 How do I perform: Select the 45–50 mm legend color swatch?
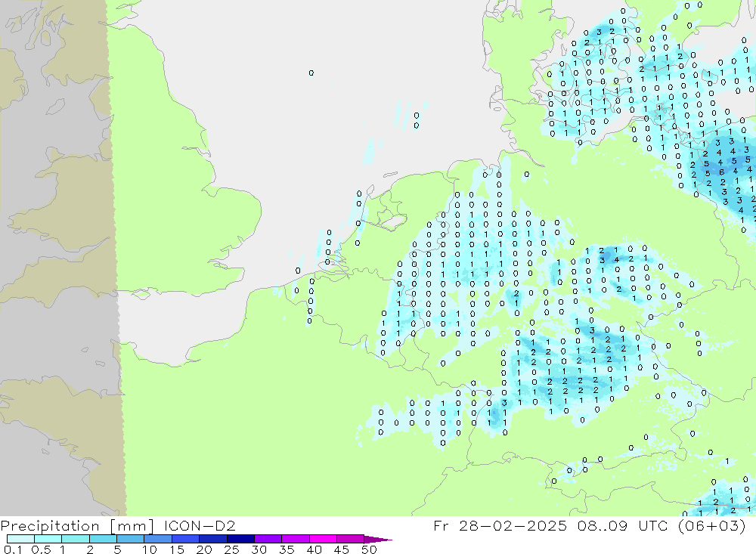(x=350, y=539)
